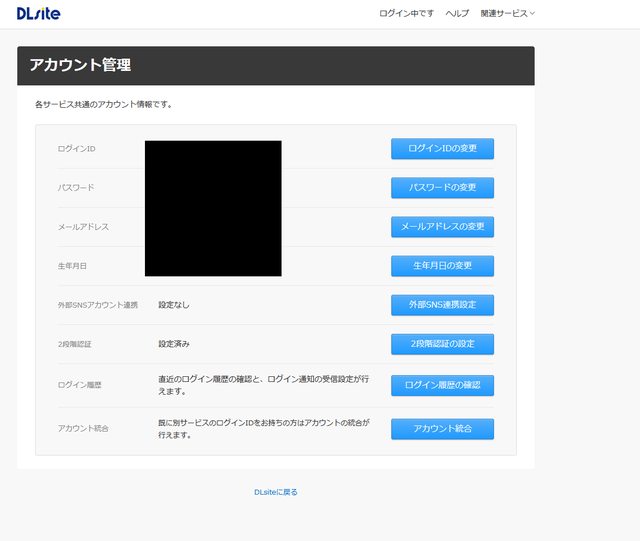This screenshot has height=541, width=640.
Task: Click the 生年月日 row label
Action: [72, 266]
